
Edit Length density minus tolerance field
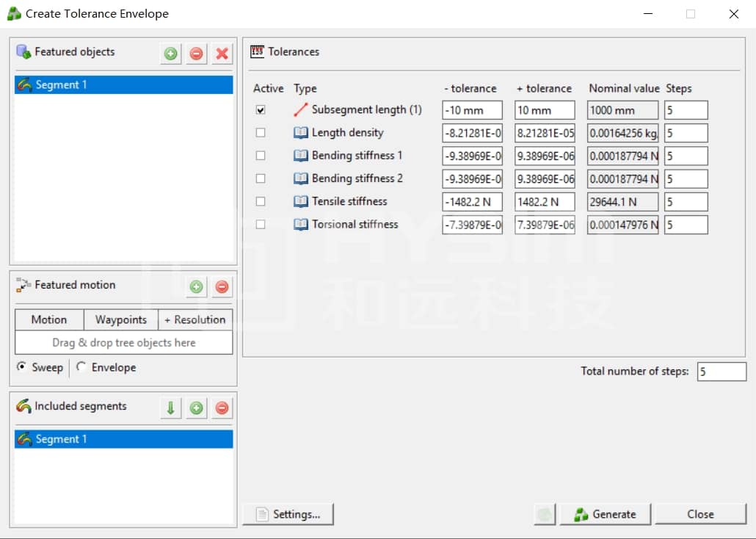472,133
